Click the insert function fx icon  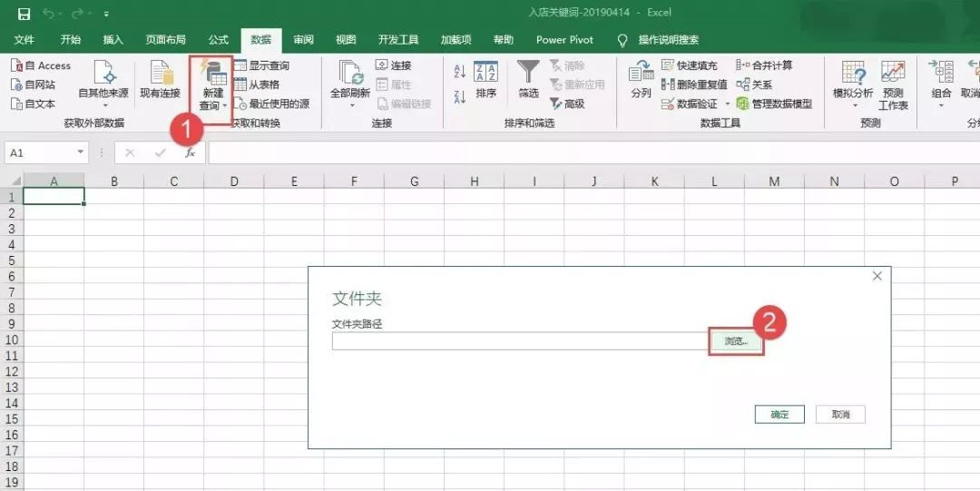(190, 152)
